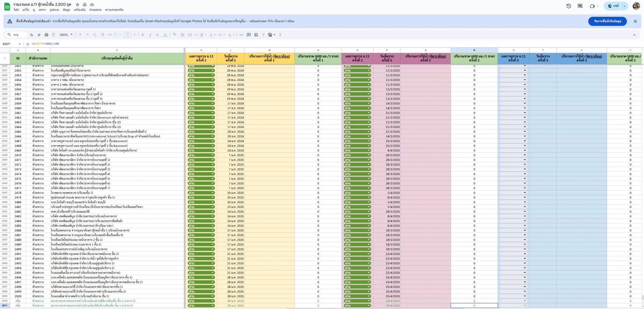
Task: Print the spreadsheet via printer icon
Action: click(46, 35)
